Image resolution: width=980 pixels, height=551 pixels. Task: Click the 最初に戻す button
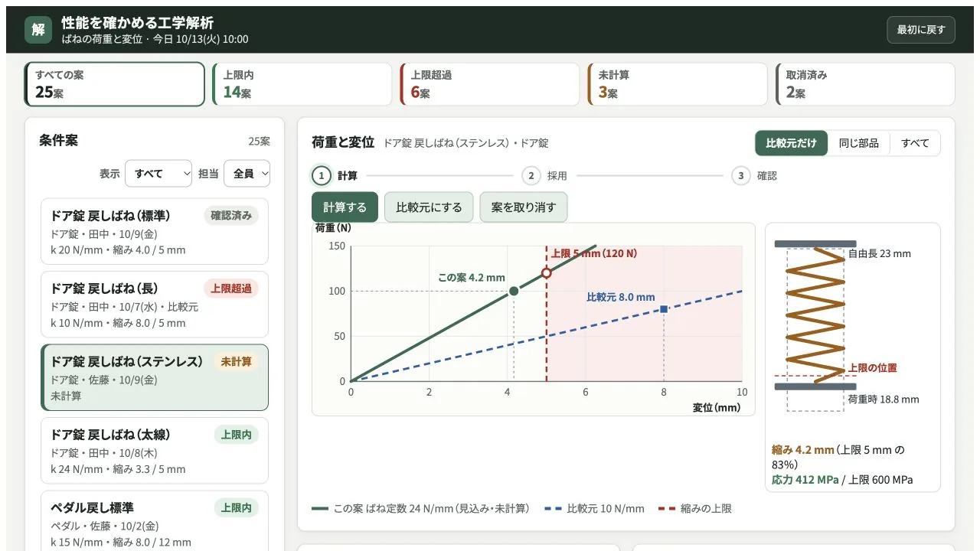tap(921, 30)
